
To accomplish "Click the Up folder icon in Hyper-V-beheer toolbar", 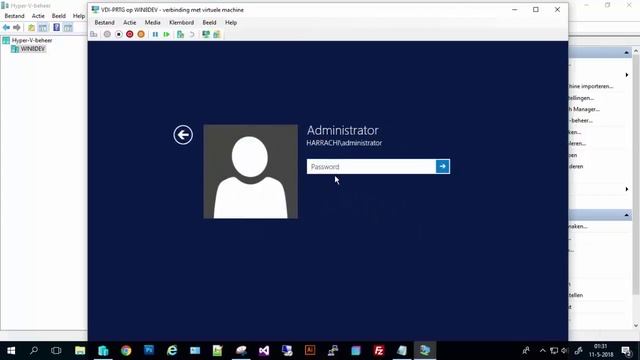I will (x=31, y=27).
